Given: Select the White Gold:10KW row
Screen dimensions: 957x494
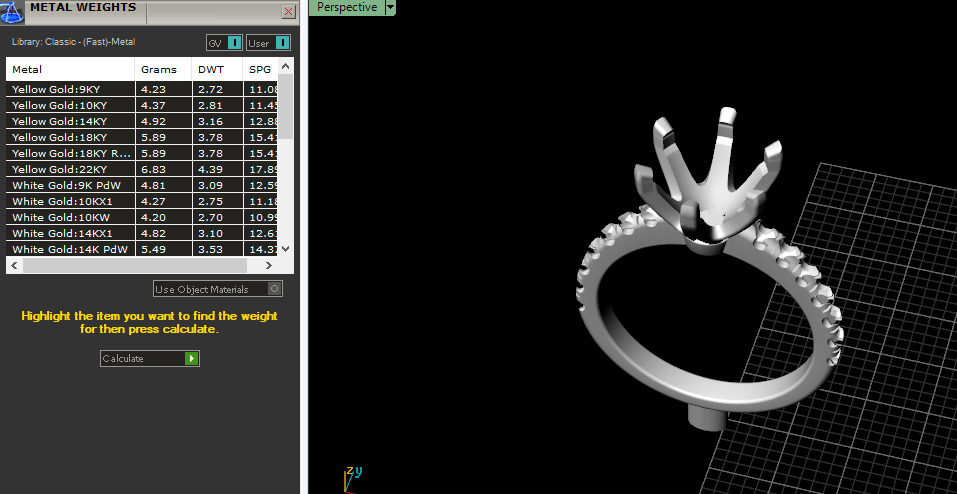Looking at the screenshot, I should click(x=142, y=217).
